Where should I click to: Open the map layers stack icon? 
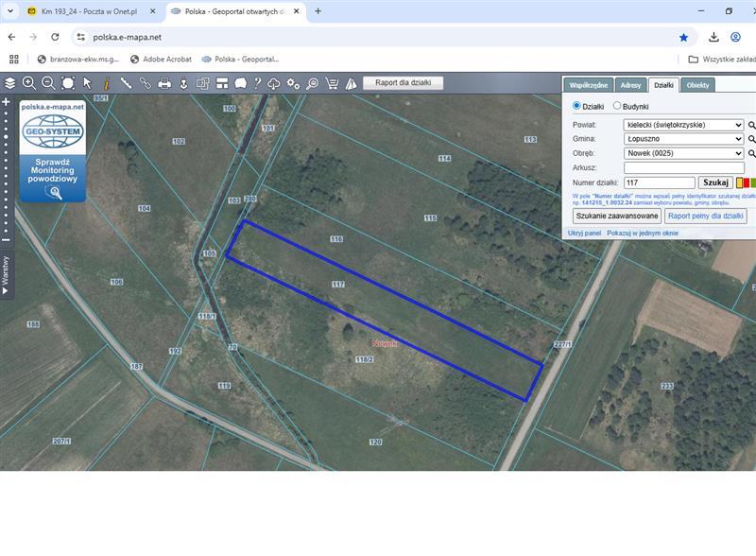click(9, 83)
